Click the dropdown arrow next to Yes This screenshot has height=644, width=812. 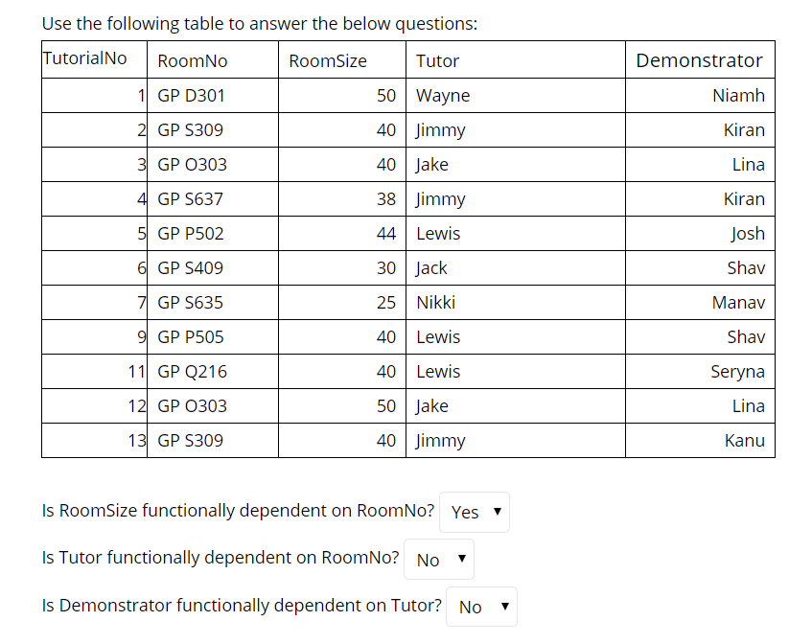[496, 512]
